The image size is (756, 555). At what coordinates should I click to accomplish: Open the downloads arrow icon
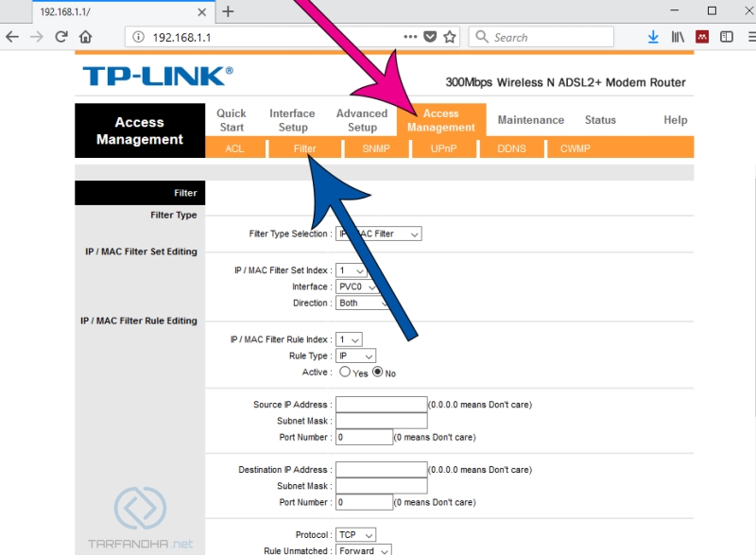click(653, 37)
